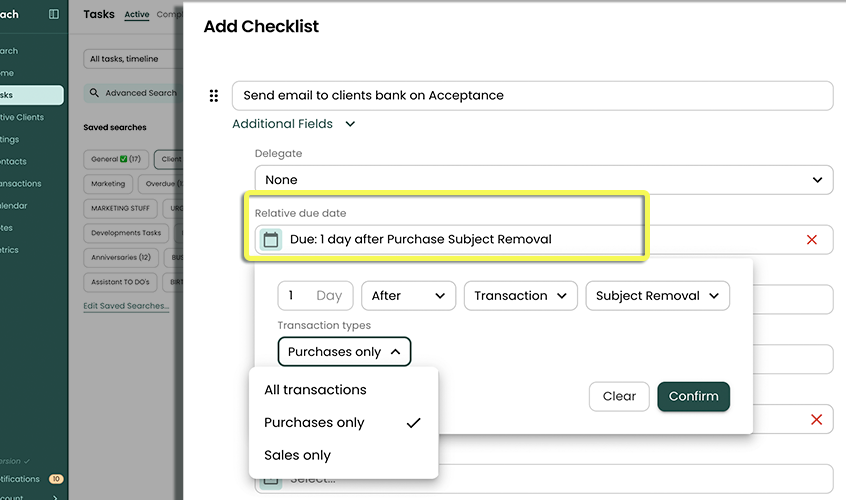Click the Advanced Search magnifier icon

tap(95, 93)
